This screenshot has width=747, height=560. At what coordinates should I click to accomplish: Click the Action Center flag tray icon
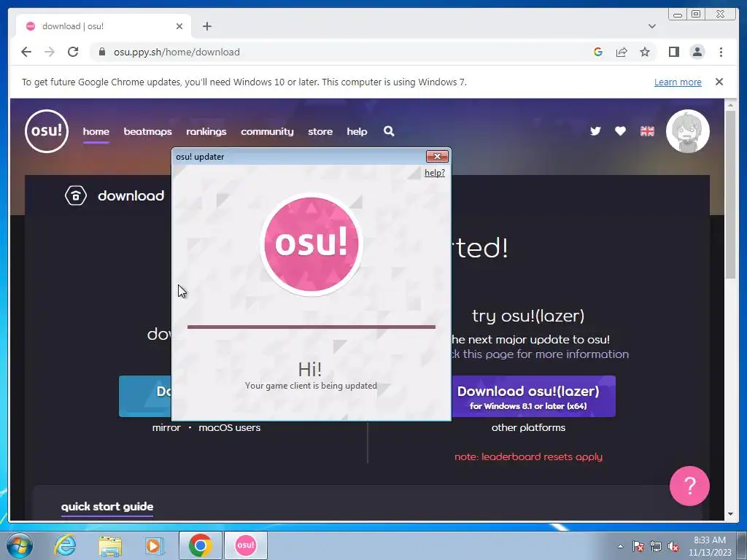pos(638,547)
